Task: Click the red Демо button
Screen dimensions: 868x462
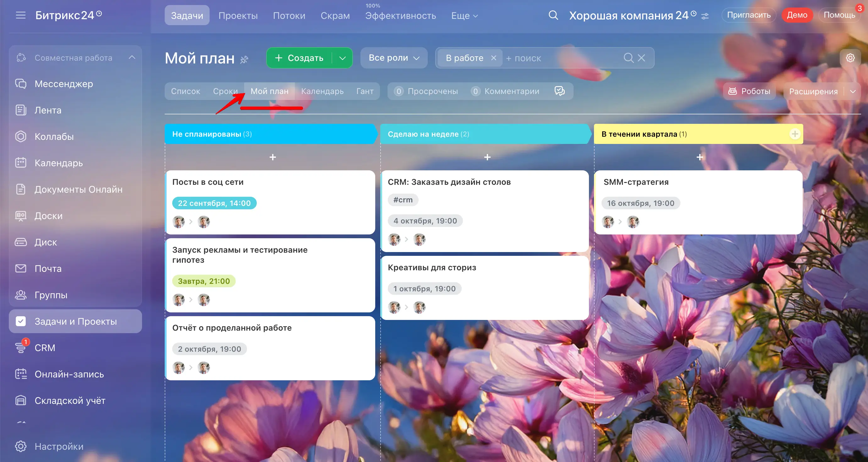Action: pyautogui.click(x=797, y=15)
